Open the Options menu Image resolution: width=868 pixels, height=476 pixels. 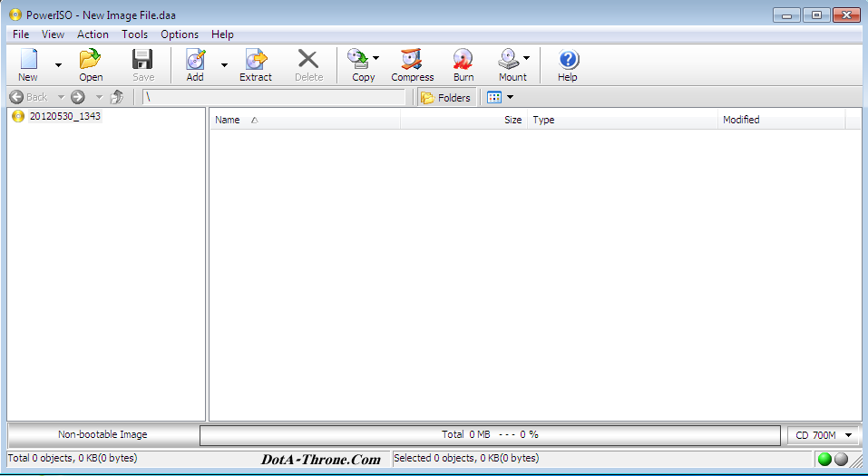(180, 34)
